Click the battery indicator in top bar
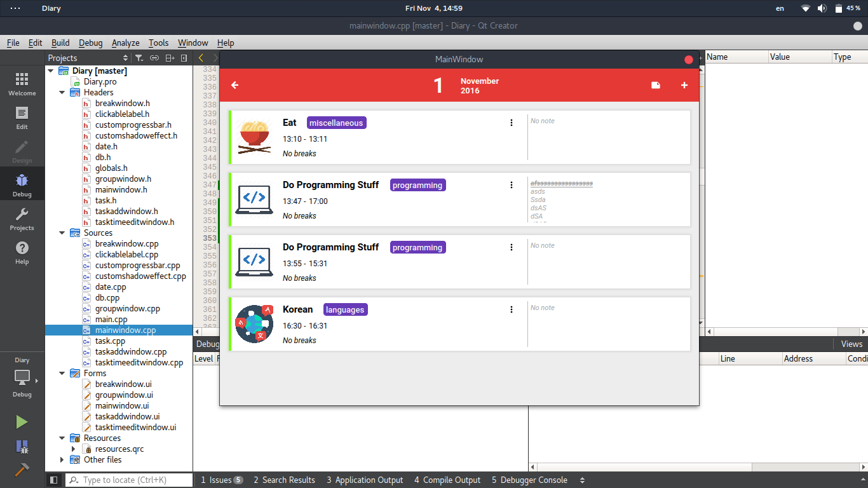Screen dimensions: 868x488 [848, 8]
